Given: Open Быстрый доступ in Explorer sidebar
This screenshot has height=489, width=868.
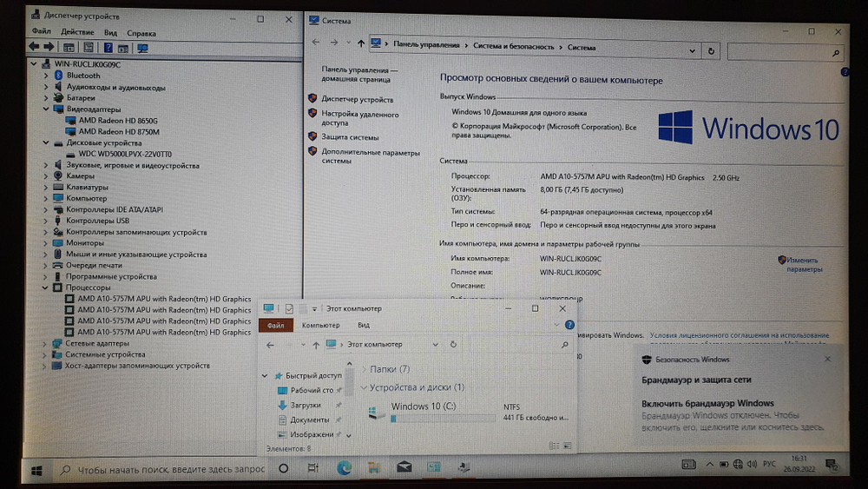Looking at the screenshot, I should [313, 375].
